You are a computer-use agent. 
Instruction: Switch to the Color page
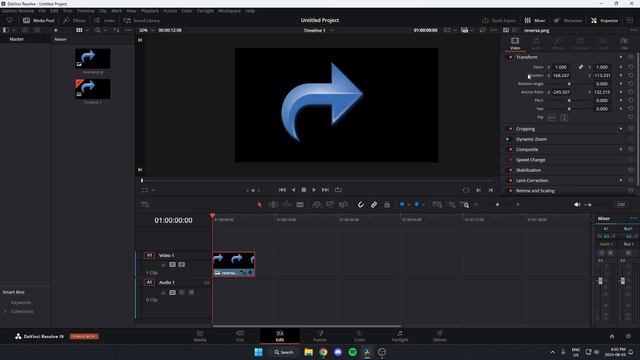tap(360, 336)
